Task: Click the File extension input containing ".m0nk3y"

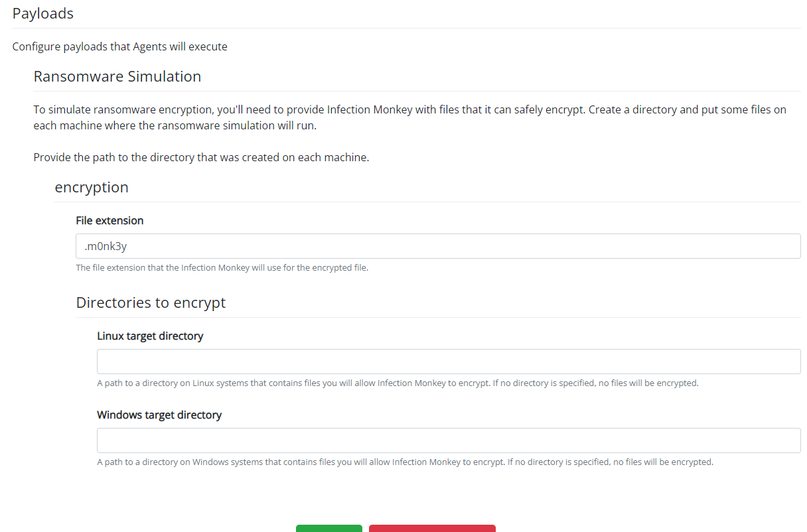Action: [x=438, y=245]
